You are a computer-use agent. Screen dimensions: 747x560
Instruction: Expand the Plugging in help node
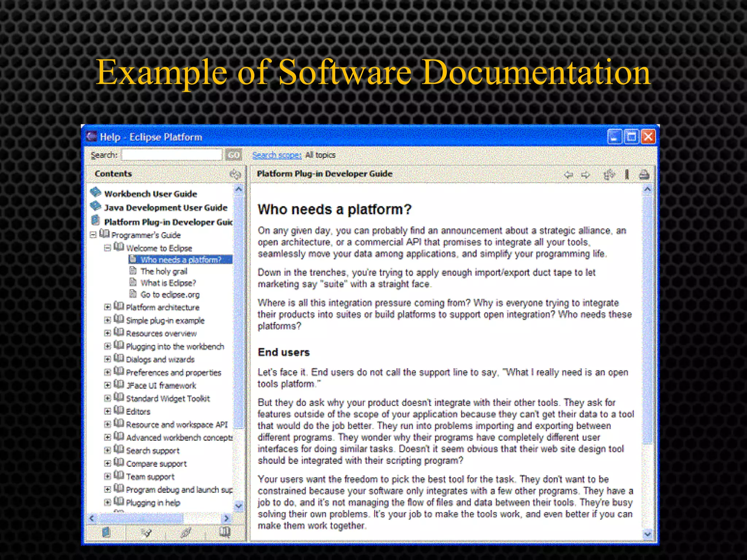click(x=107, y=502)
